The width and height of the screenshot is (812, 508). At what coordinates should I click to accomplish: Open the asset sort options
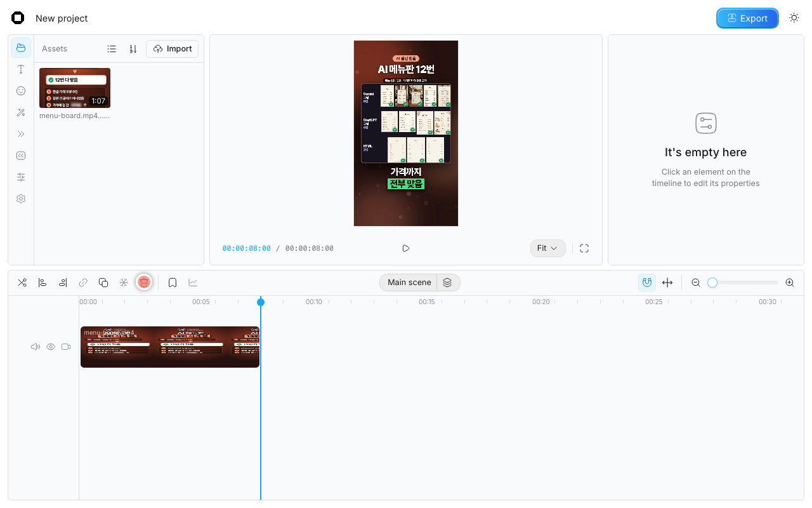pos(133,49)
